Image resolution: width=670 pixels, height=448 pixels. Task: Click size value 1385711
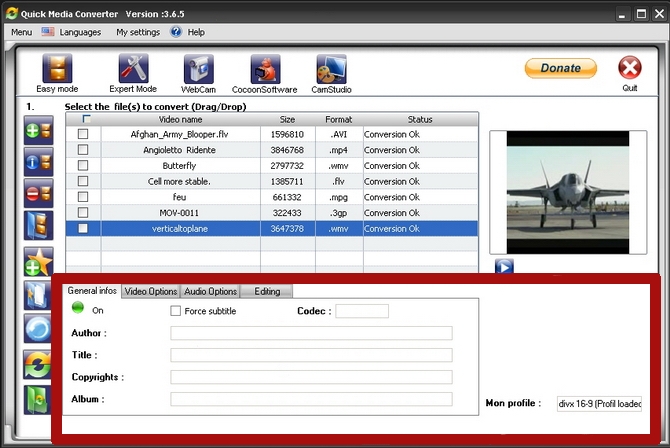287,181
